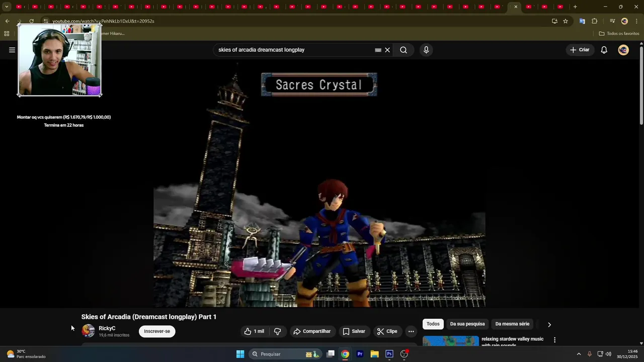Open the relaxing stardew valley music title

click(512, 342)
